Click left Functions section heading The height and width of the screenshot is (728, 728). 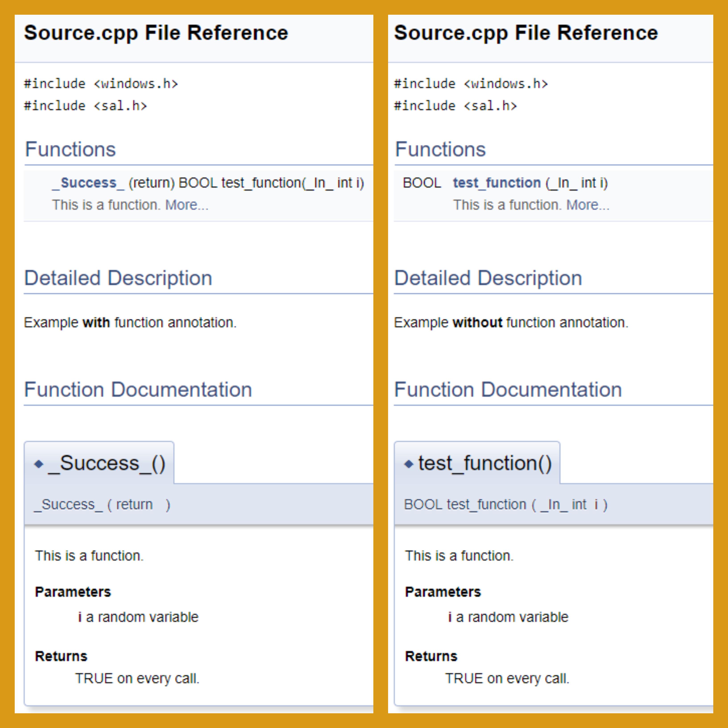70,149
